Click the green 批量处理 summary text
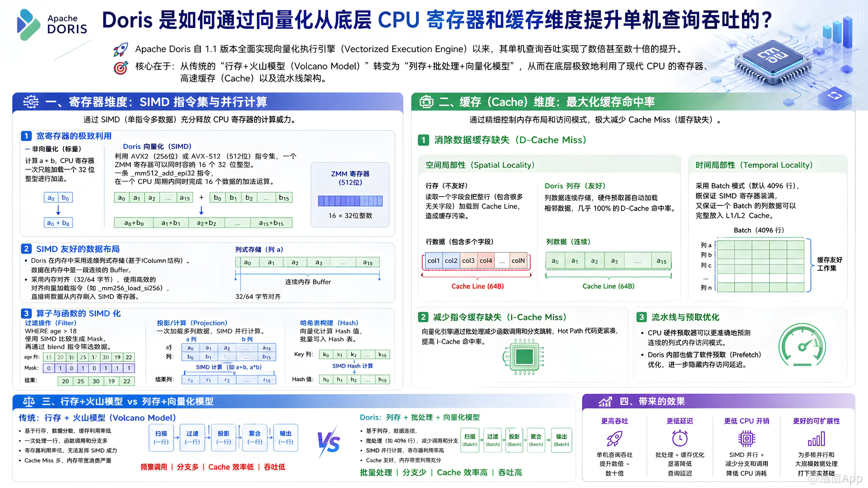 (376, 472)
